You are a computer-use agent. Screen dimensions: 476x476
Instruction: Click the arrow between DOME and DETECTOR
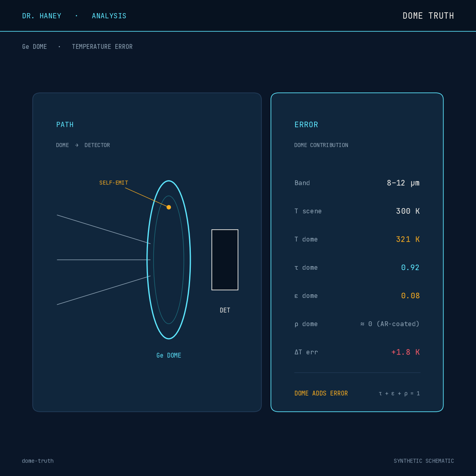[x=77, y=145]
